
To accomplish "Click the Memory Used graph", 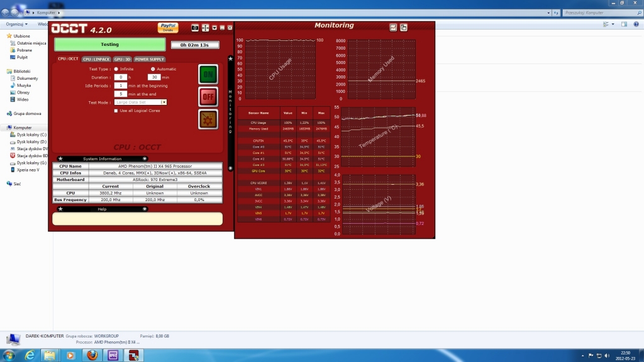I will 382,69.
